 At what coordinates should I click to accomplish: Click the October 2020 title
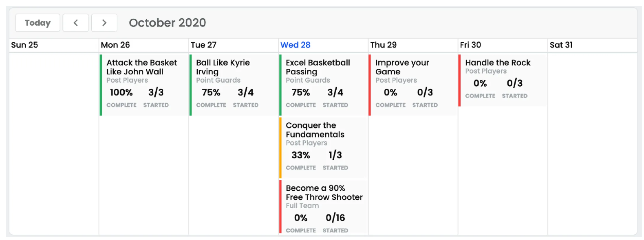click(x=167, y=23)
